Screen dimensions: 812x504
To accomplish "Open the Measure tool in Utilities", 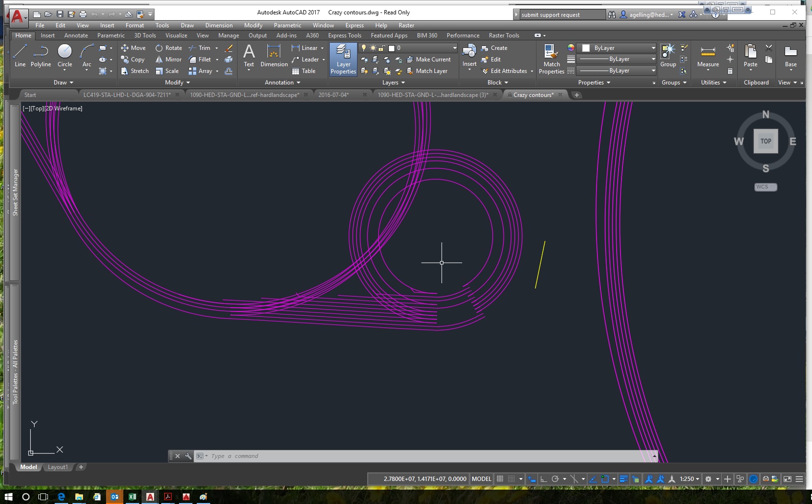I will (x=707, y=59).
